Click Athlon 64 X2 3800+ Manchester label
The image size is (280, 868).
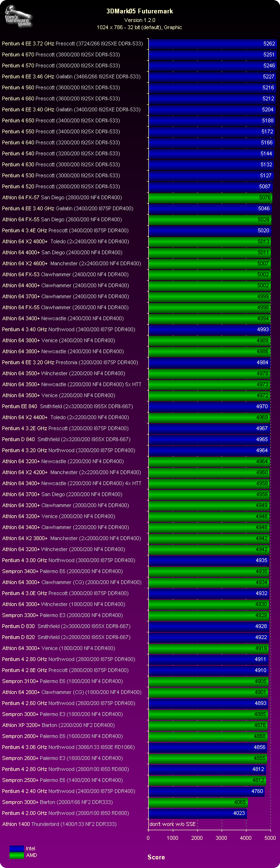72,538
